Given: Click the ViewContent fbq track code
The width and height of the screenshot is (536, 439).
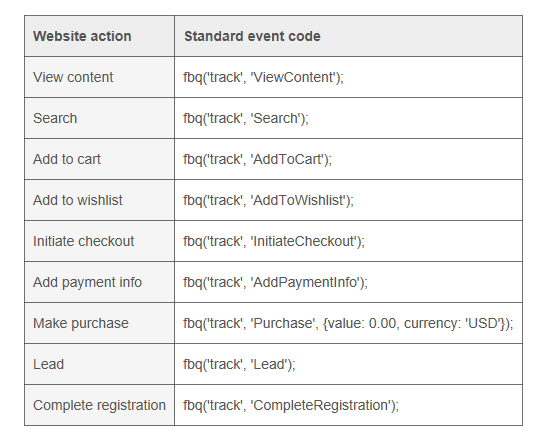Looking at the screenshot, I should pos(263,77).
